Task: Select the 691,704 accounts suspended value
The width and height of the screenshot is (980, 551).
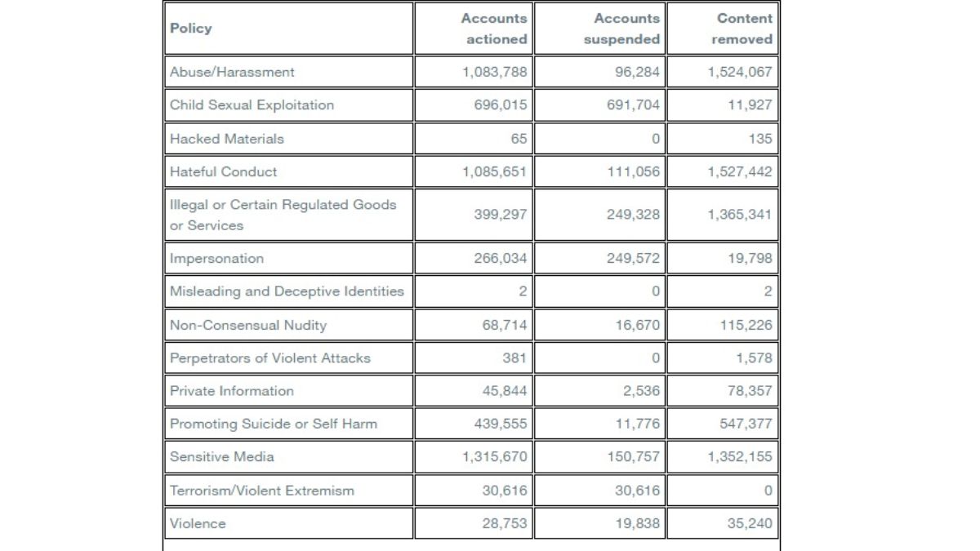Action: [629, 105]
